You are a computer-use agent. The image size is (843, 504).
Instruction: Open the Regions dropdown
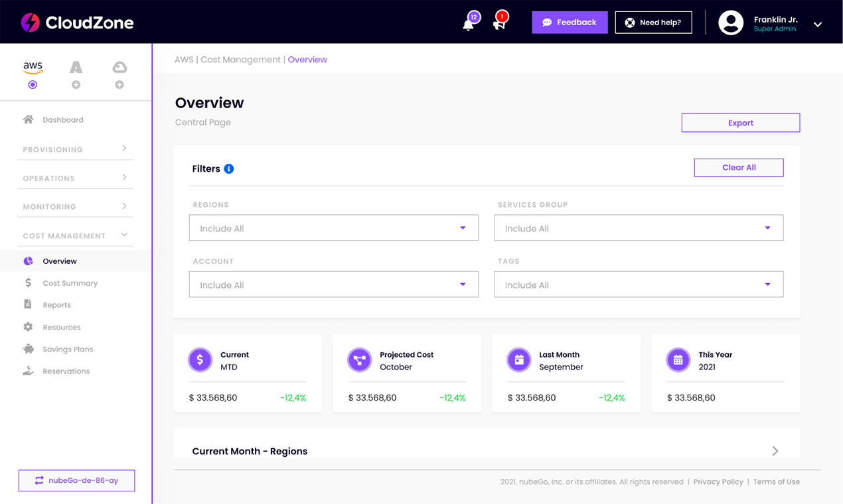click(x=334, y=228)
